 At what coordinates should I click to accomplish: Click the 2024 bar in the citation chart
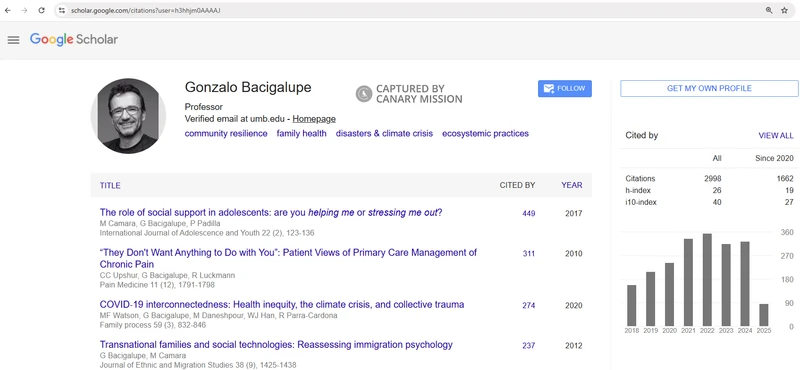pyautogui.click(x=744, y=284)
